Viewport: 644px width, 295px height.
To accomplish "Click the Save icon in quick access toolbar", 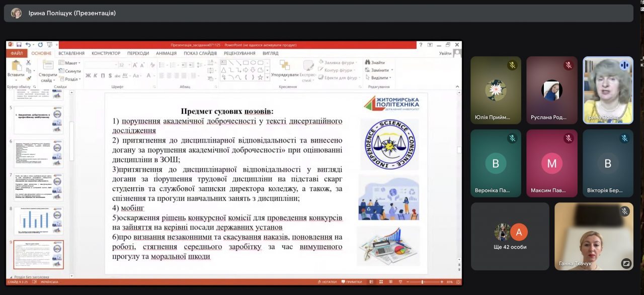I will (x=19, y=45).
